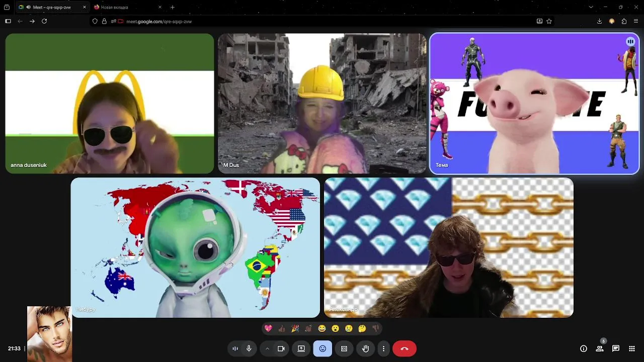Start presenting your screen
644x362 pixels.
(x=301, y=348)
